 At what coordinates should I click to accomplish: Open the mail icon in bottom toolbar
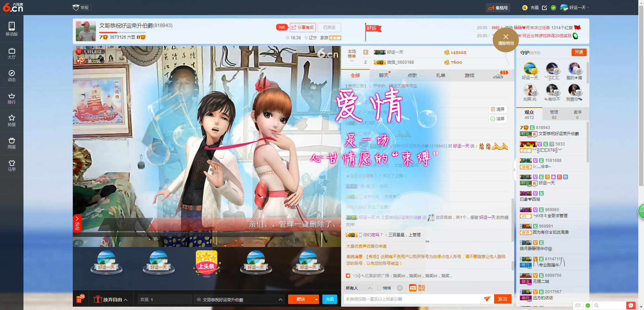tap(578, 305)
